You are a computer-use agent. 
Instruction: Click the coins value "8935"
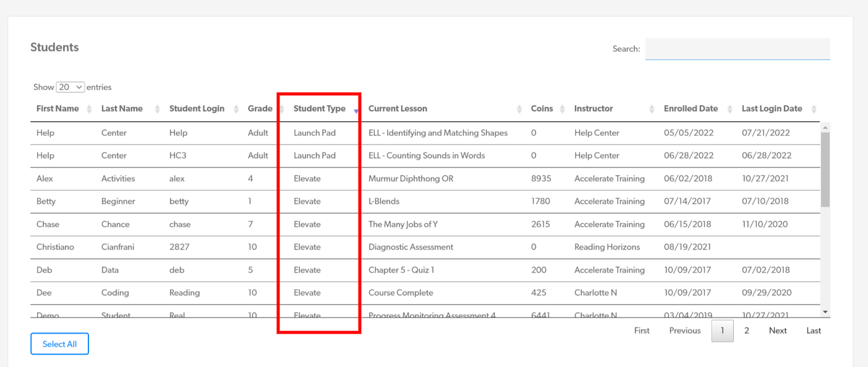coord(541,179)
